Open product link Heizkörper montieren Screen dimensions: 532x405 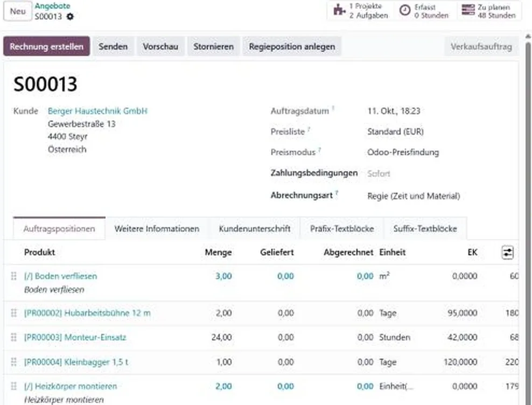70,386
